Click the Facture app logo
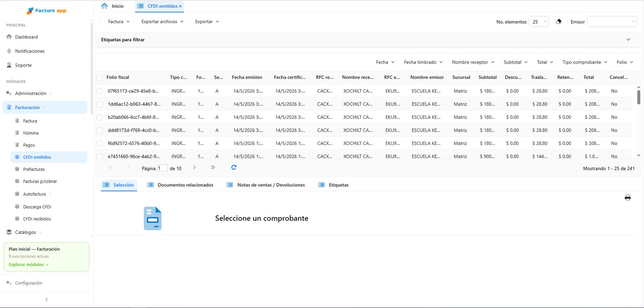 click(x=46, y=10)
